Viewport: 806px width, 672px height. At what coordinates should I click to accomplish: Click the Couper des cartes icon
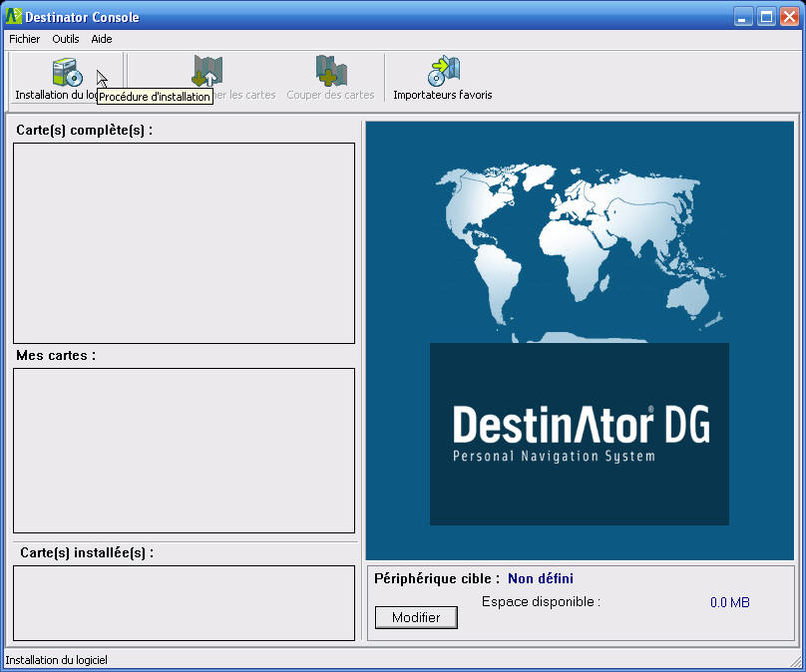pyautogui.click(x=331, y=71)
